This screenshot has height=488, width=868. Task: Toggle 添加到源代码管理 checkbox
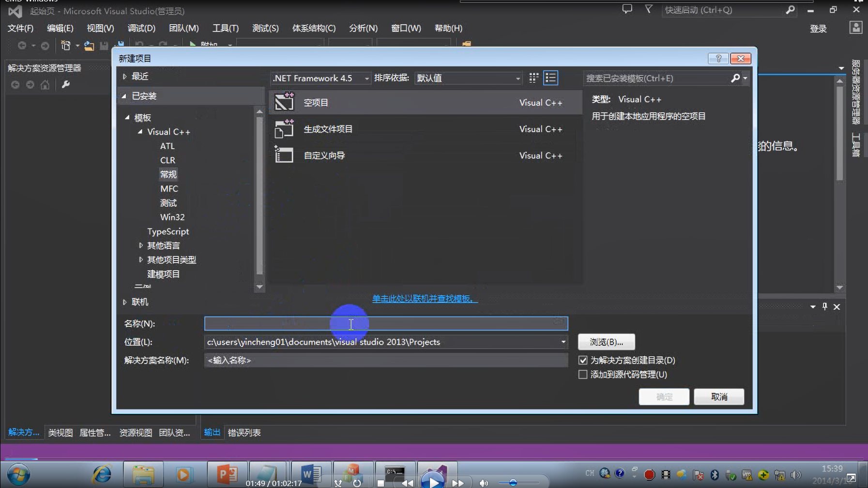(583, 375)
